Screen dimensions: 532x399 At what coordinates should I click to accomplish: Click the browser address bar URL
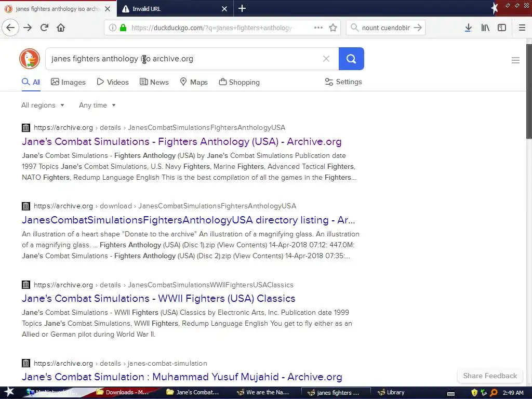pyautogui.click(x=211, y=28)
